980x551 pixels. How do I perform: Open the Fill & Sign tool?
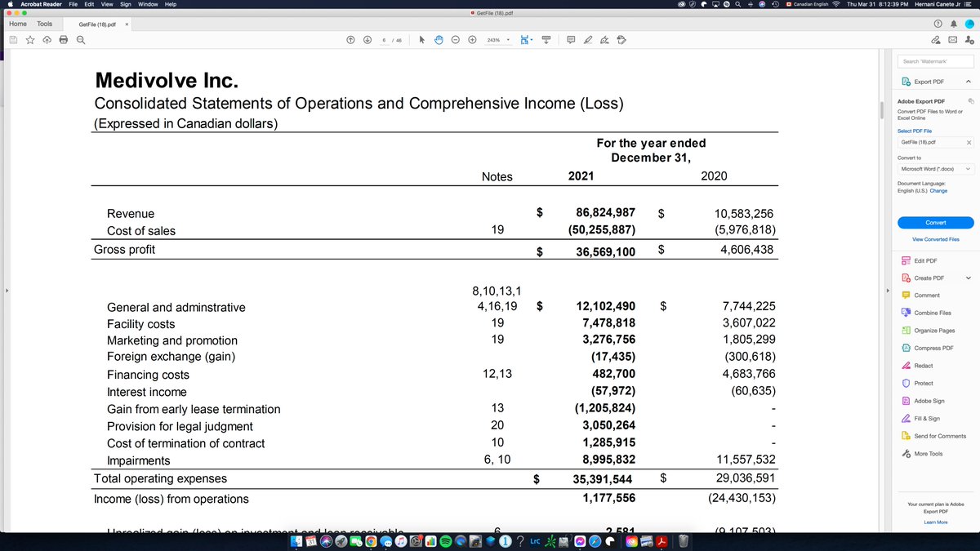pos(927,418)
